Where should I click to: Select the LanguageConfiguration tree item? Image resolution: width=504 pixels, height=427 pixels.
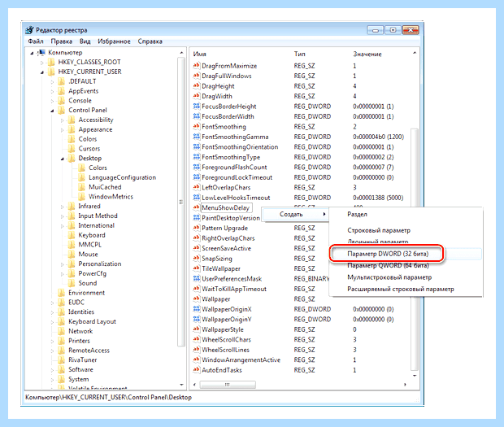click(122, 177)
